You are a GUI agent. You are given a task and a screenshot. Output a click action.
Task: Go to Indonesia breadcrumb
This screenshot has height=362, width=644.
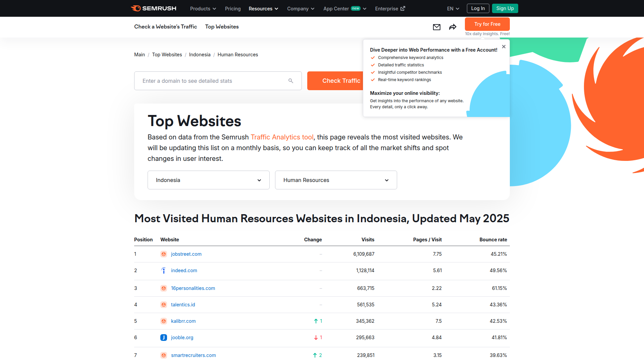coord(200,55)
